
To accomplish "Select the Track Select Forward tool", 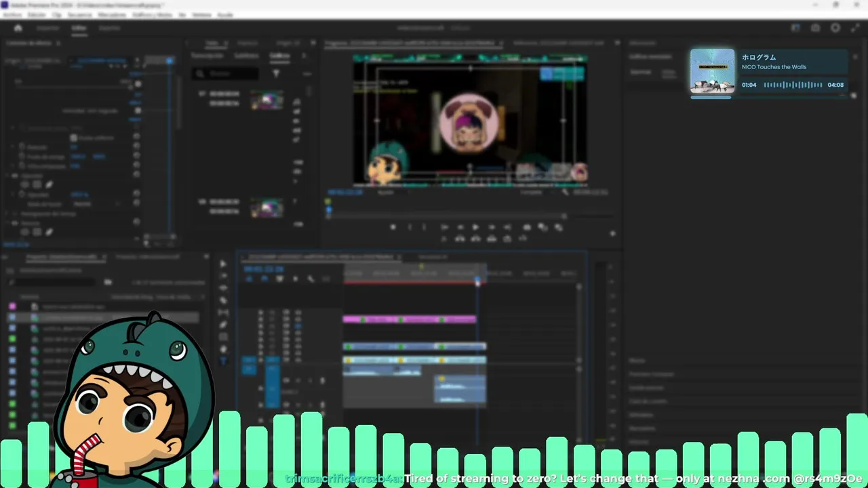I will point(223,276).
